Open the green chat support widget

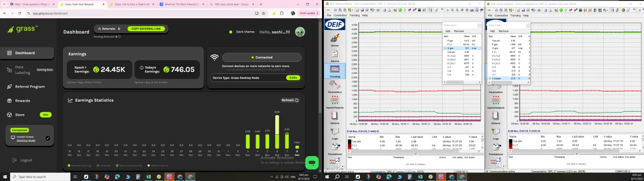coord(312,163)
